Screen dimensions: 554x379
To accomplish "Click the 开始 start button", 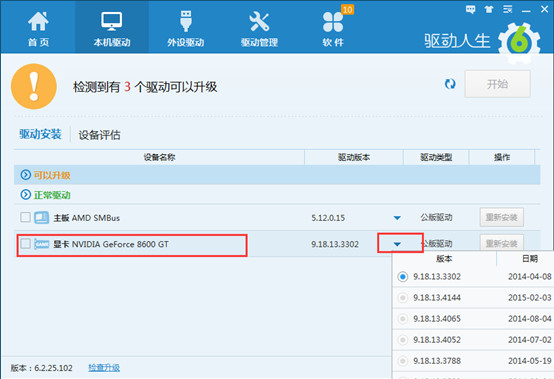I will pyautogui.click(x=497, y=84).
